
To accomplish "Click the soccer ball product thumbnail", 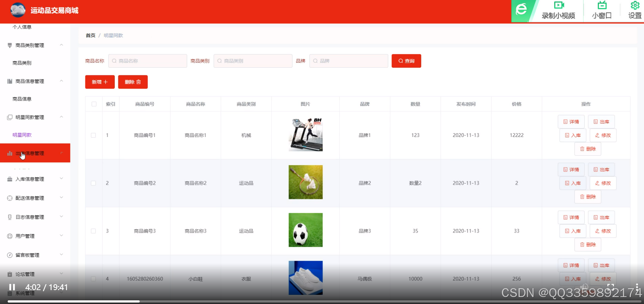I will point(306,230).
